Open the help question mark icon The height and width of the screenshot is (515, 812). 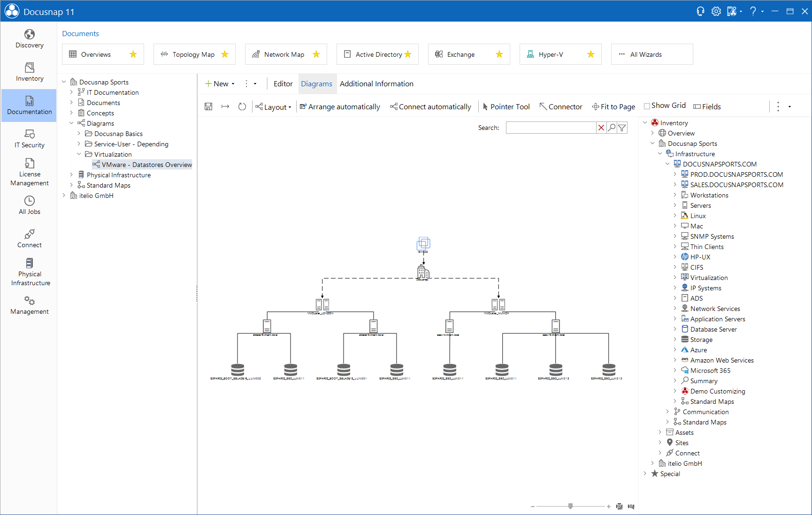(753, 11)
